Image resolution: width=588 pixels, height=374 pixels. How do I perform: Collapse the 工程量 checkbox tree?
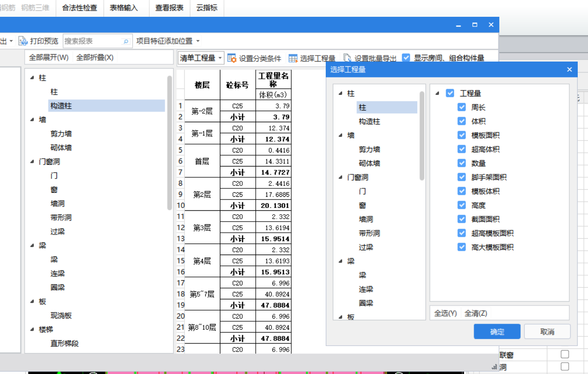point(437,93)
